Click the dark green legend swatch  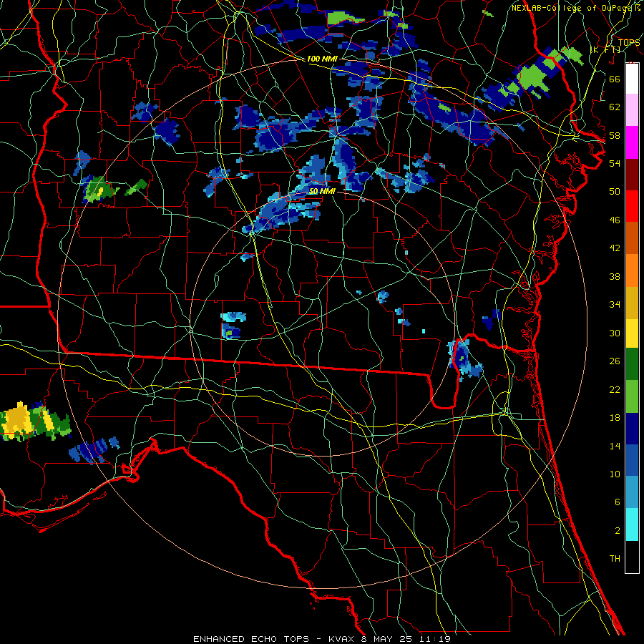point(632,365)
